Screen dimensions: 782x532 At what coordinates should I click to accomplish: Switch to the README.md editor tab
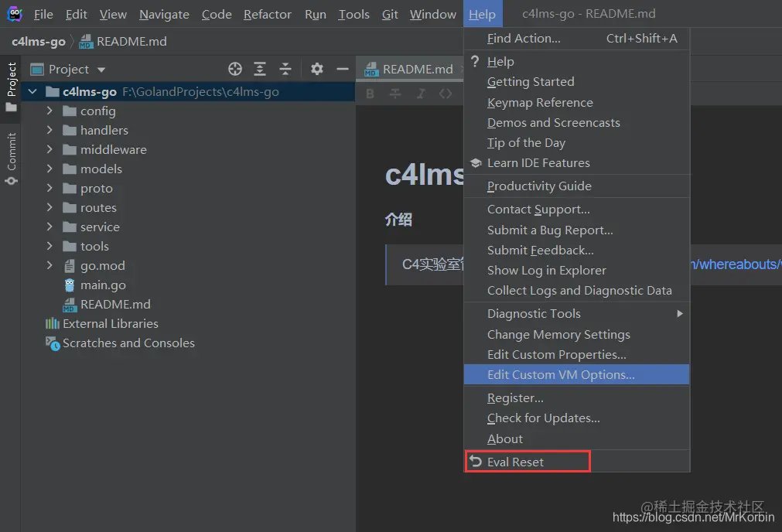[x=409, y=69]
